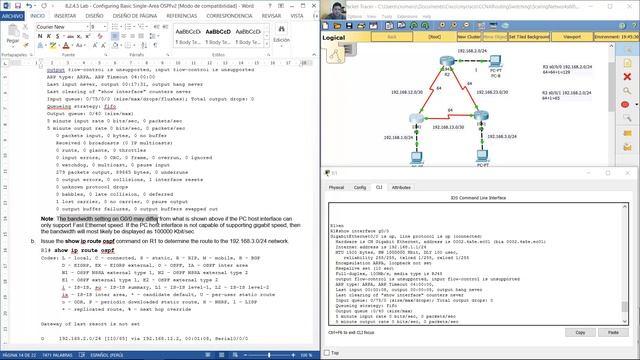The image size is (640, 360).
Task: Apply text highlight color in Word
Action: point(53,45)
